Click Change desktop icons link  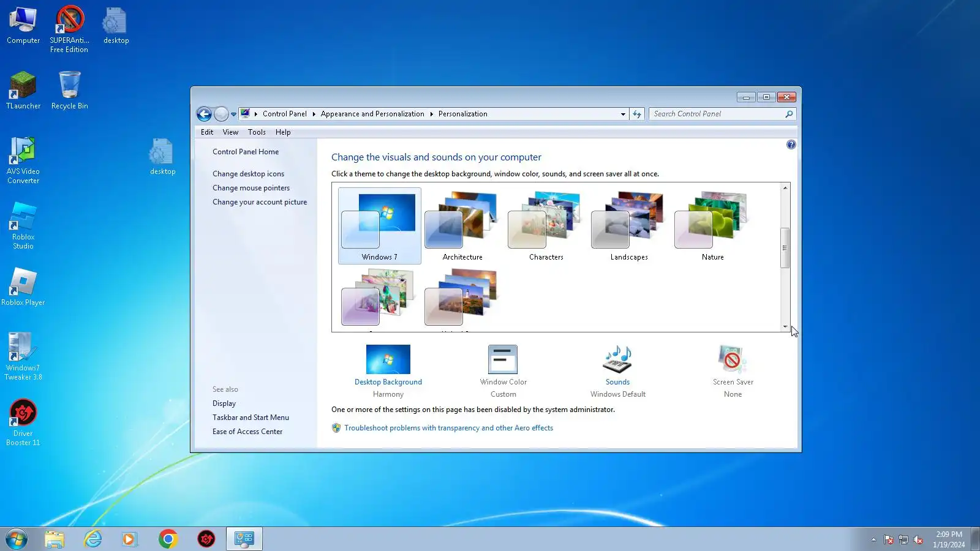[248, 174]
